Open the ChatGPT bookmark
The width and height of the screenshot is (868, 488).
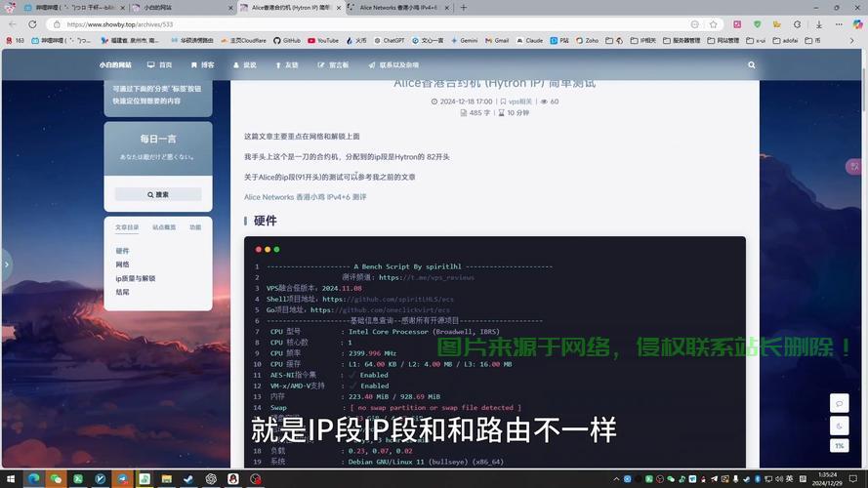[x=389, y=41]
